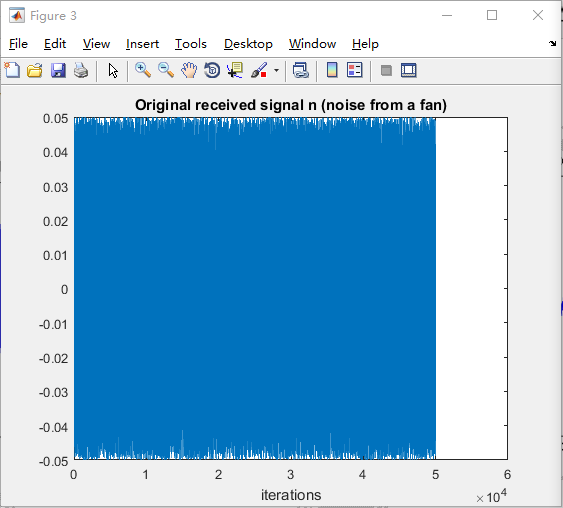
Task: Select the Rotate 3D tool
Action: (212, 70)
